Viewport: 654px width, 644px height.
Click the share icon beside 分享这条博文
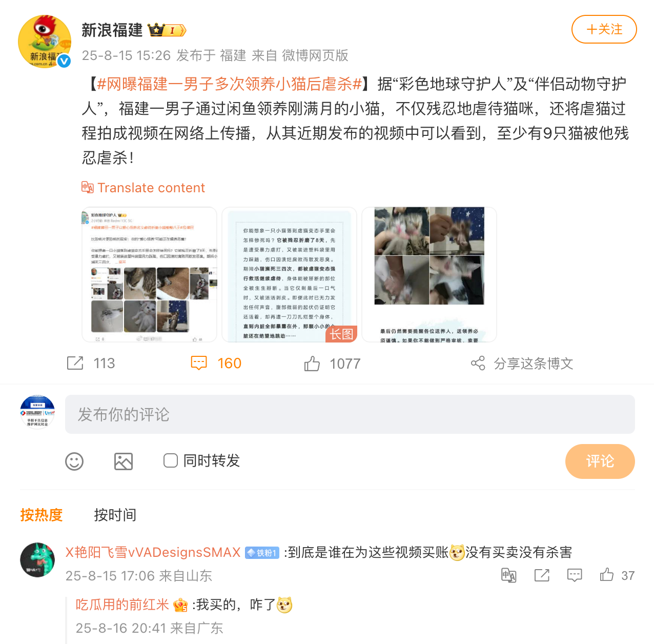pyautogui.click(x=478, y=363)
